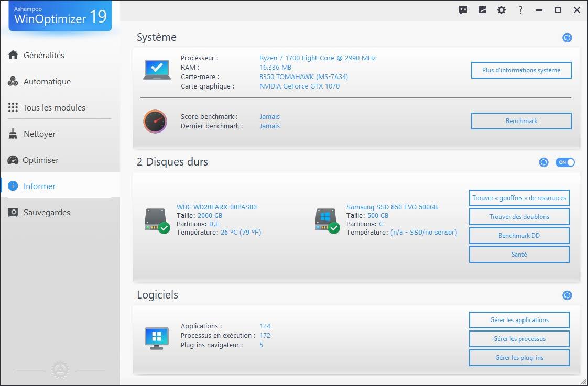Open settings gear icon in title bar

(x=502, y=10)
